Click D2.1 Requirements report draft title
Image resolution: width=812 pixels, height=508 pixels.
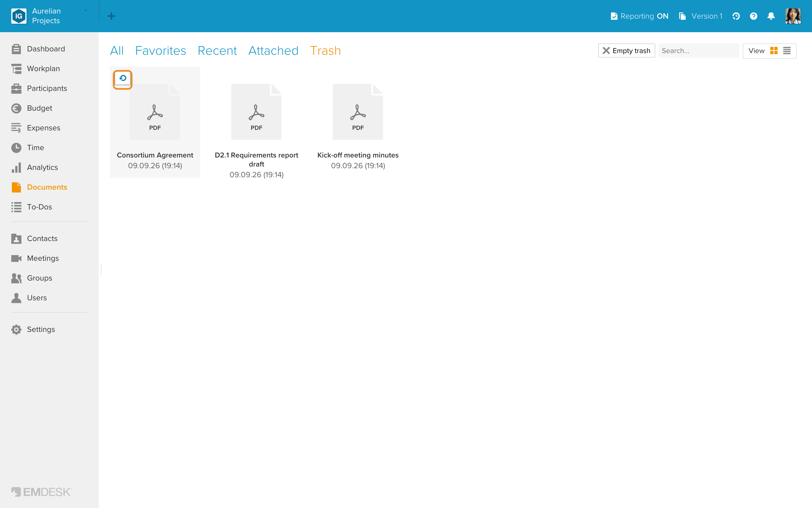[256, 160]
